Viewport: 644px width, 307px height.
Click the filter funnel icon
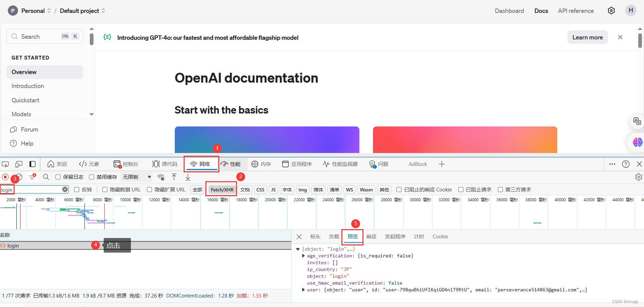[x=32, y=177]
